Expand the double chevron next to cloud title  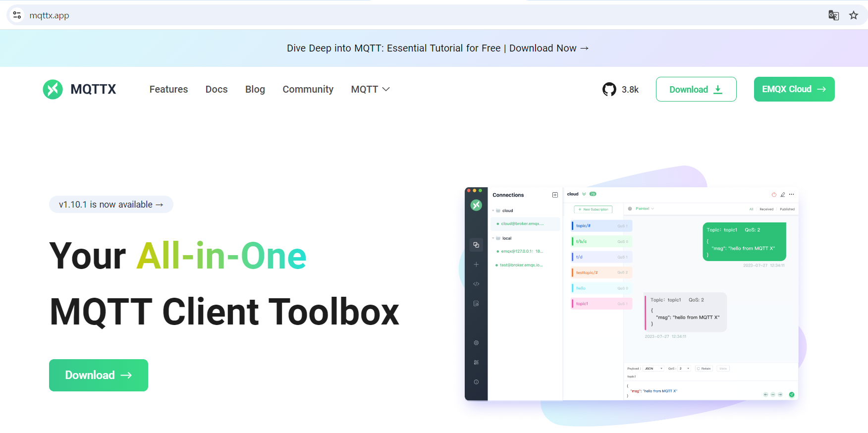pos(584,194)
